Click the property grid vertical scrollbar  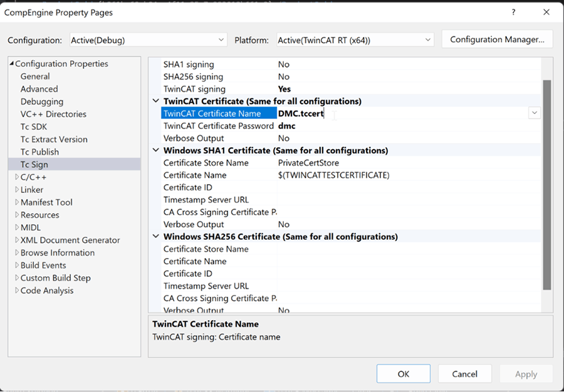(546, 185)
